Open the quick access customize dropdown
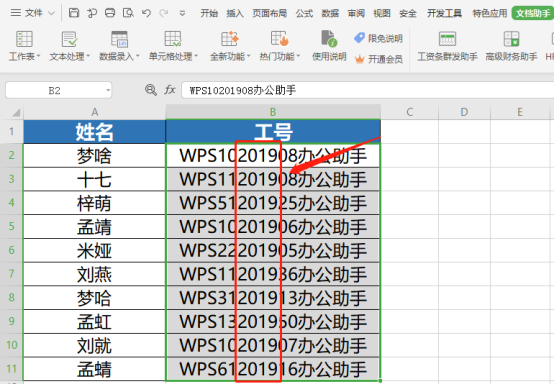Screen dimensions: 554x384 point(182,13)
